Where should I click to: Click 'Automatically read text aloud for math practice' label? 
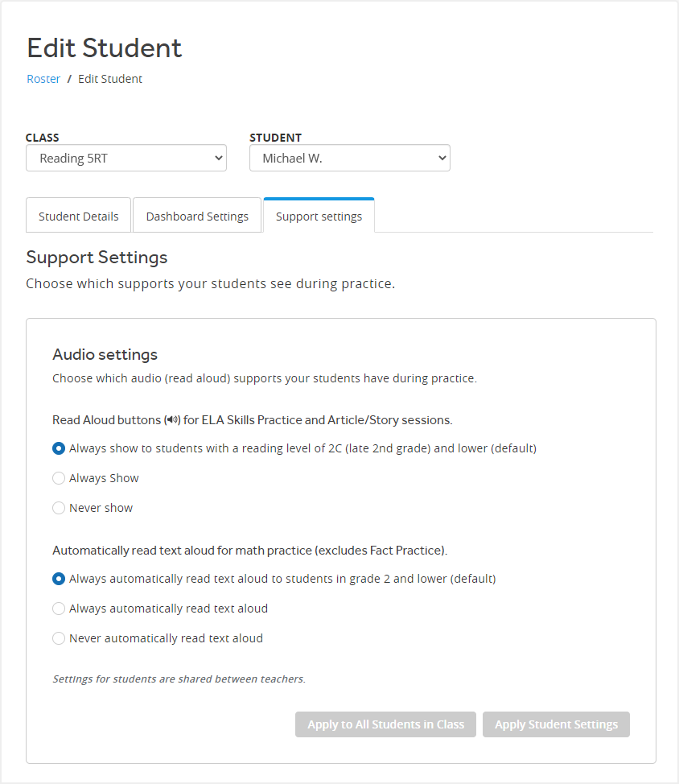pyautogui.click(x=250, y=551)
